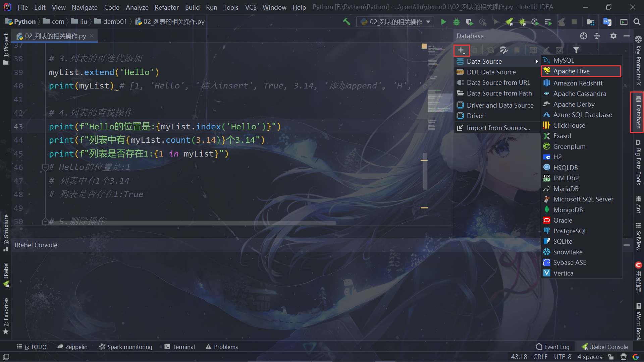
Task: Open the Analyze menu
Action: pyautogui.click(x=137, y=7)
